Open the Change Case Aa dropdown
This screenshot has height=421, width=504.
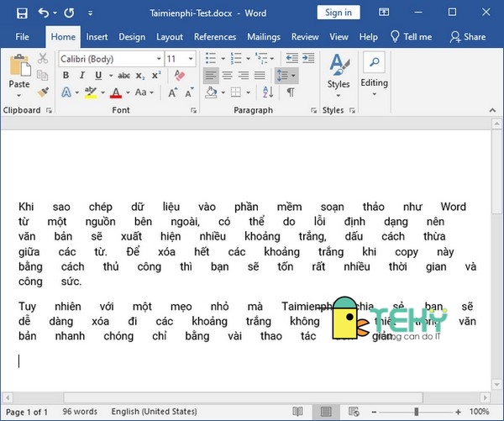[144, 92]
